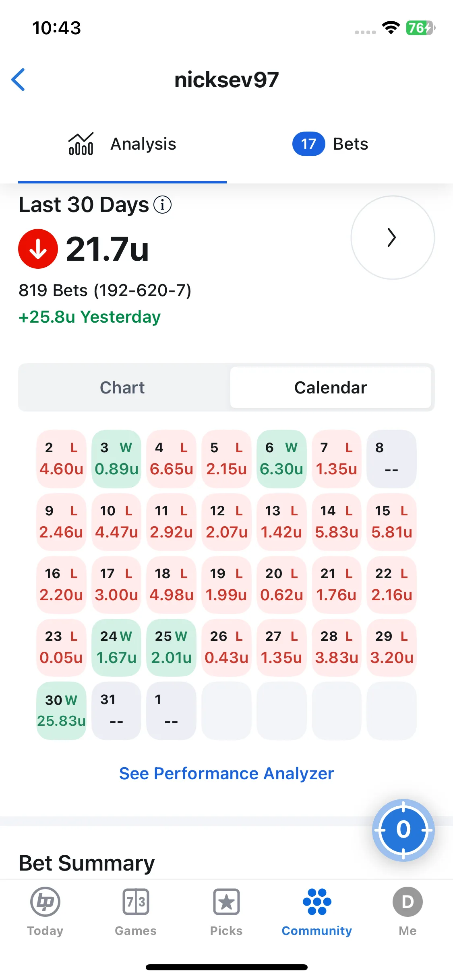Select day 24 win cell 1.67u
Image resolution: width=453 pixels, height=980 pixels.
click(116, 647)
